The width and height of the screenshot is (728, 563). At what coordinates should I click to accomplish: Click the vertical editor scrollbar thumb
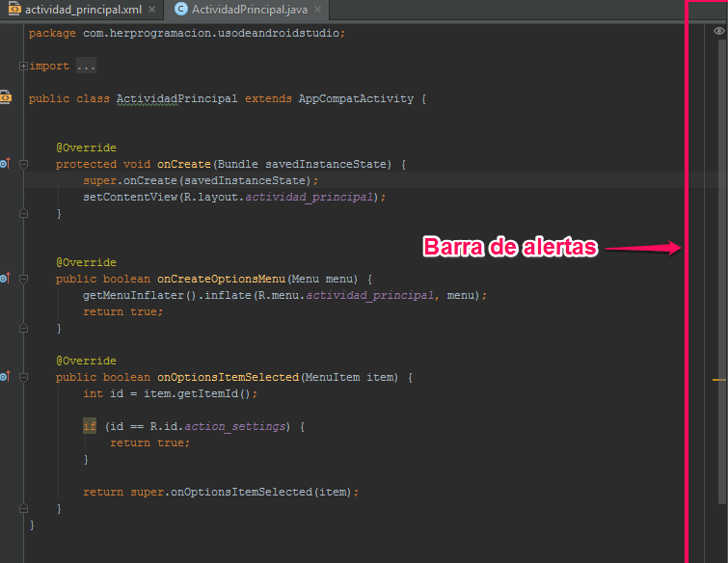point(721,272)
